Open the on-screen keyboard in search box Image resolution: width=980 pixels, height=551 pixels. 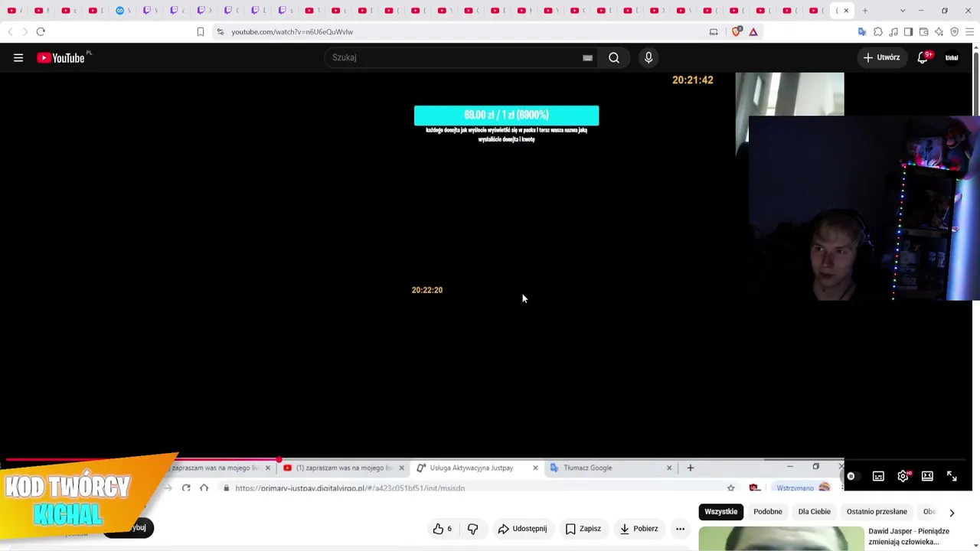click(x=587, y=57)
